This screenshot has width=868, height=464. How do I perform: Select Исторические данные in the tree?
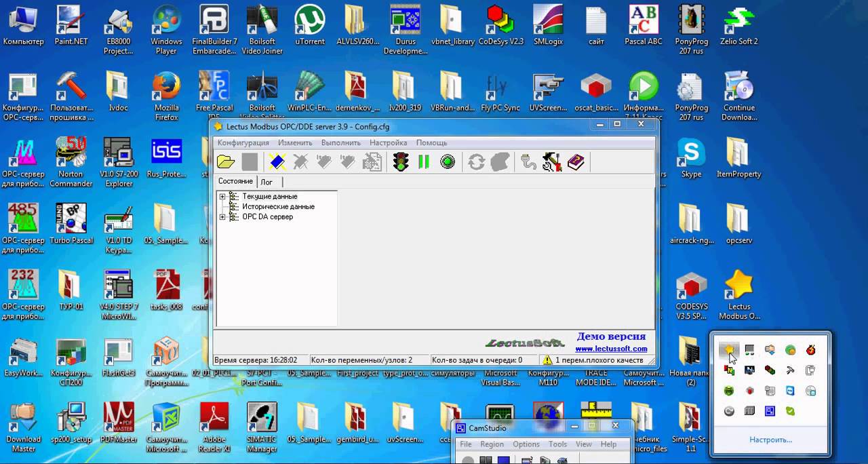(278, 207)
